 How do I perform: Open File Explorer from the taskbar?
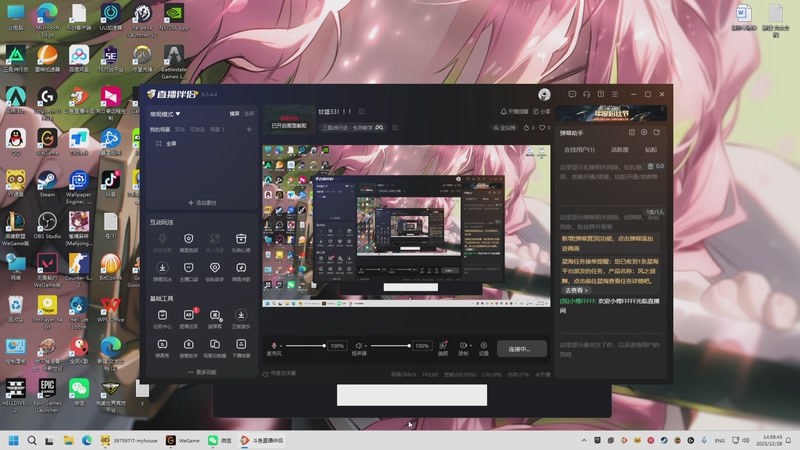[68, 440]
